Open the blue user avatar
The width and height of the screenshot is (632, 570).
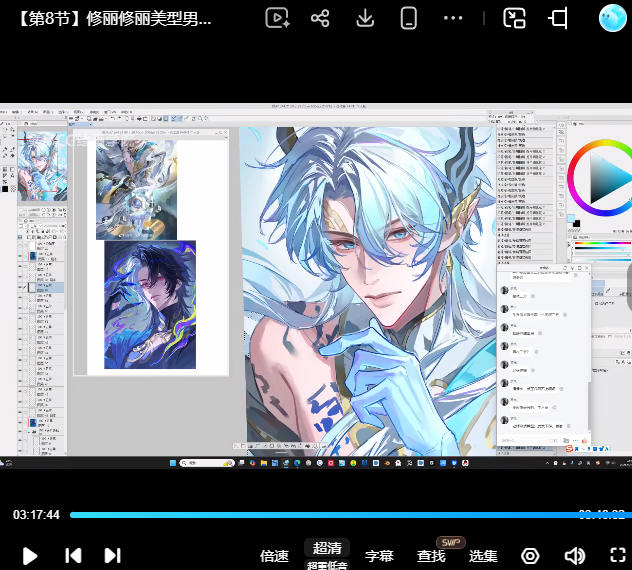613,18
